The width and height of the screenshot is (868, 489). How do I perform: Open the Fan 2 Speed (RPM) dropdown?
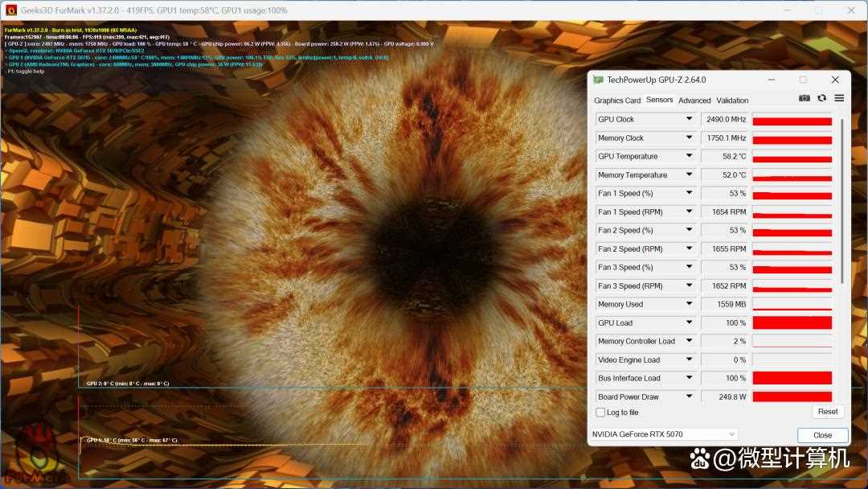690,249
